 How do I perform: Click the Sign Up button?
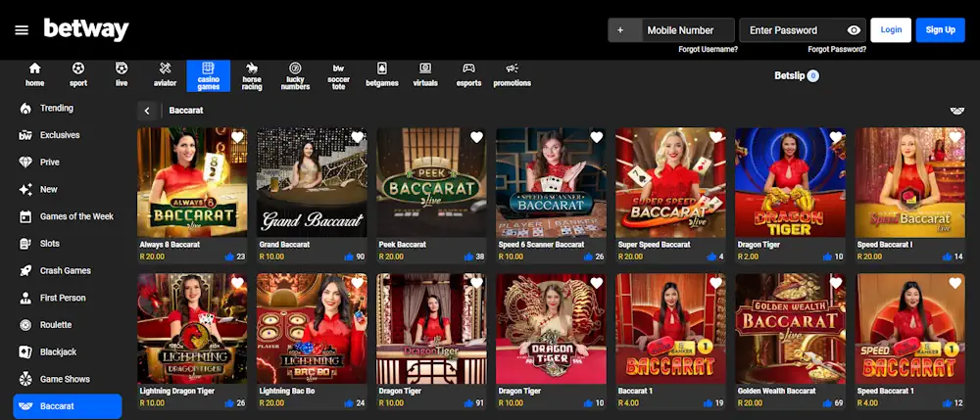[940, 30]
